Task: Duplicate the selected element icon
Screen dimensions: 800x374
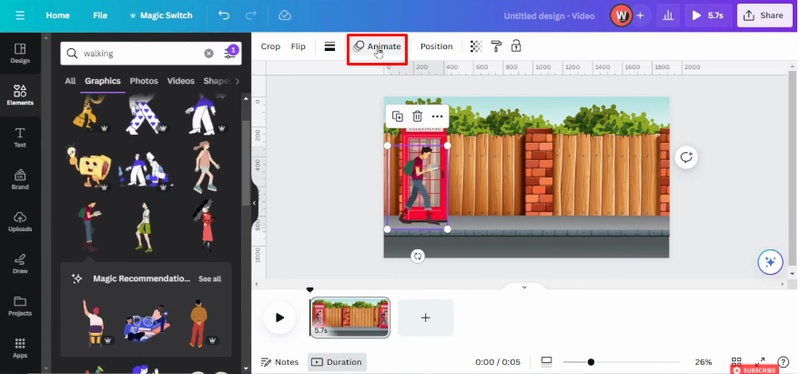Action: click(397, 116)
